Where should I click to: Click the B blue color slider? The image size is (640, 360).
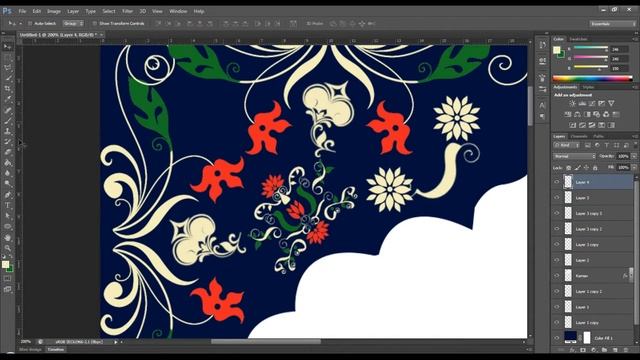click(591, 68)
